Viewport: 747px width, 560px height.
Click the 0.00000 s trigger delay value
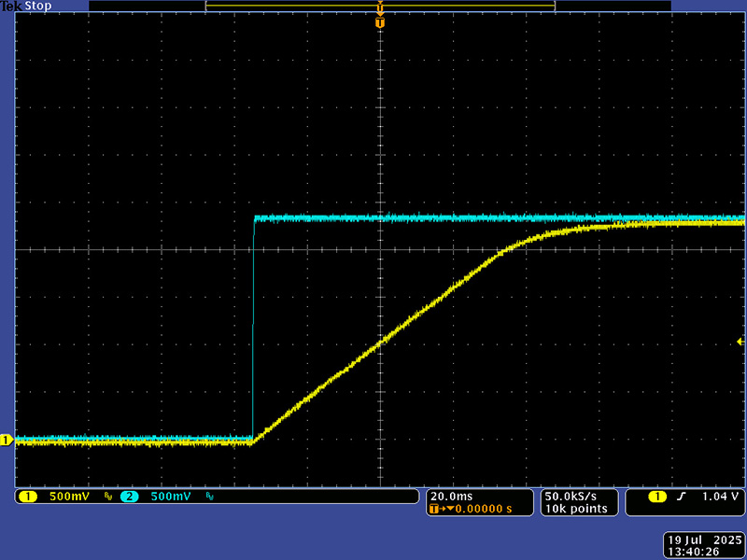[481, 510]
